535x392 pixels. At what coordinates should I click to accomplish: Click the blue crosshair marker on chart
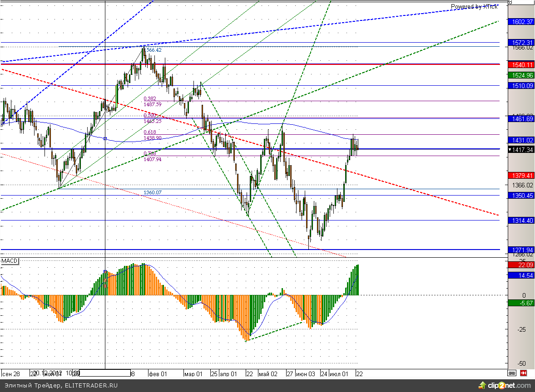[105, 138]
